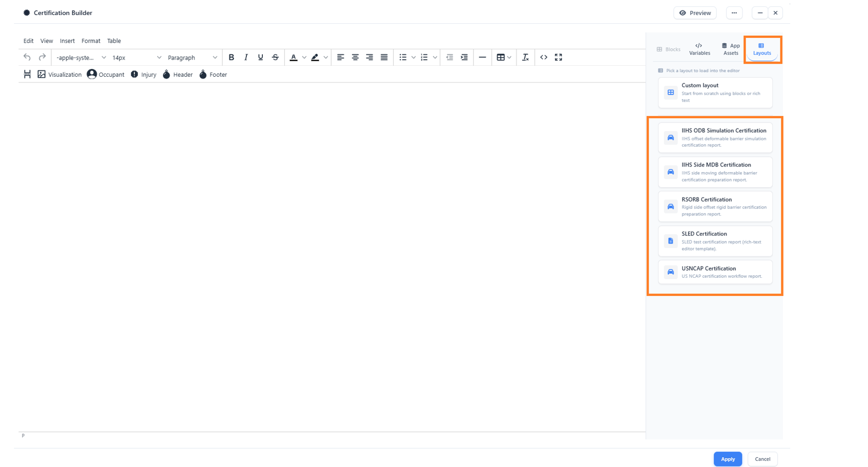Open text color picker arrow
This screenshot has height=467, width=868.
click(x=304, y=58)
